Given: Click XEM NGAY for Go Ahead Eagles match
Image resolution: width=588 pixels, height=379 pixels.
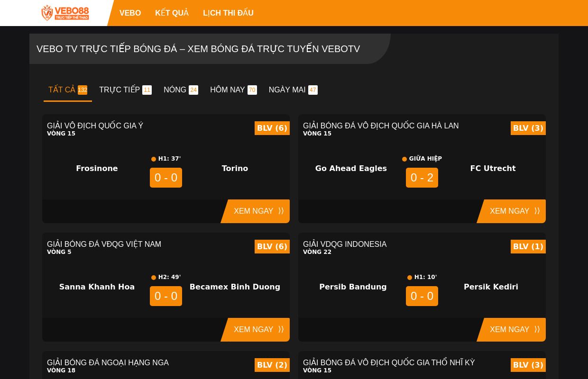Looking at the screenshot, I should click(x=514, y=211).
